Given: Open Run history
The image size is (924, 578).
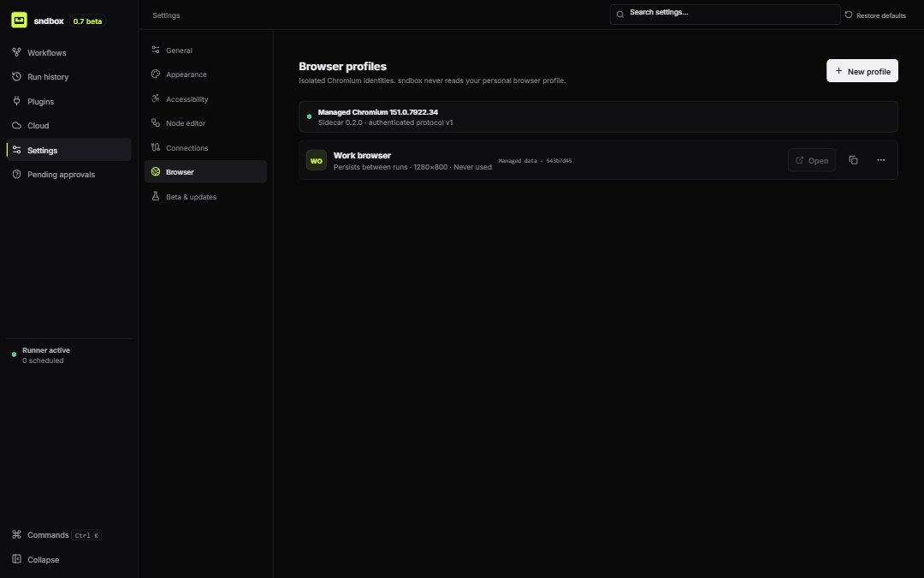Looking at the screenshot, I should 68,77.
